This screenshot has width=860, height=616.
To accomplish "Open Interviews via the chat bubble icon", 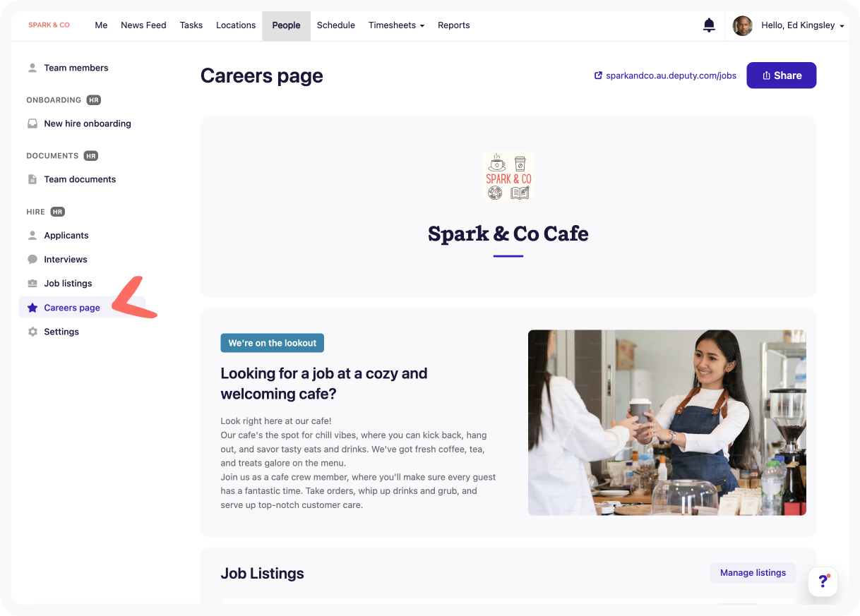I will (x=32, y=259).
